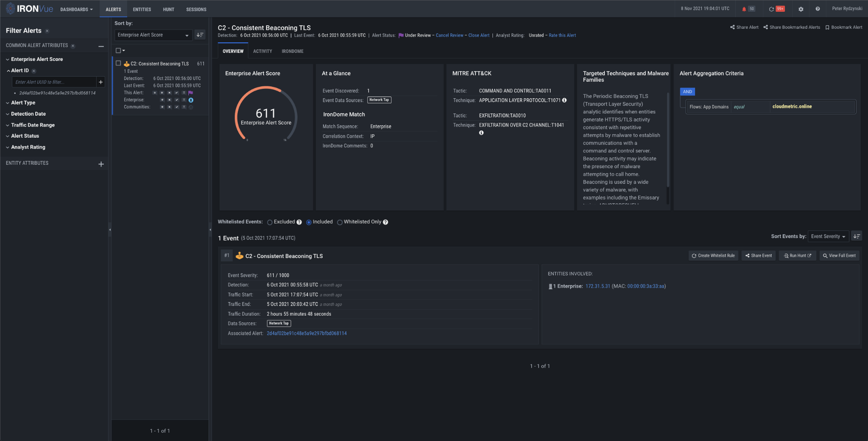Go to Alerts in top navigation
The image size is (868, 441).
113,9
